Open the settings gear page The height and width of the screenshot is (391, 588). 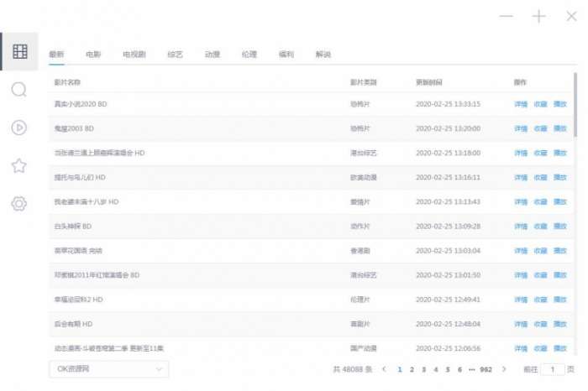point(18,204)
